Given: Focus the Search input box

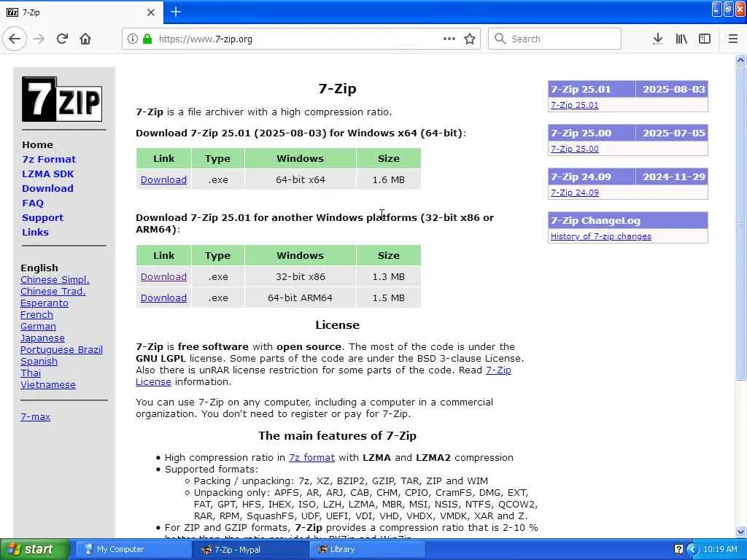Looking at the screenshot, I should [554, 39].
